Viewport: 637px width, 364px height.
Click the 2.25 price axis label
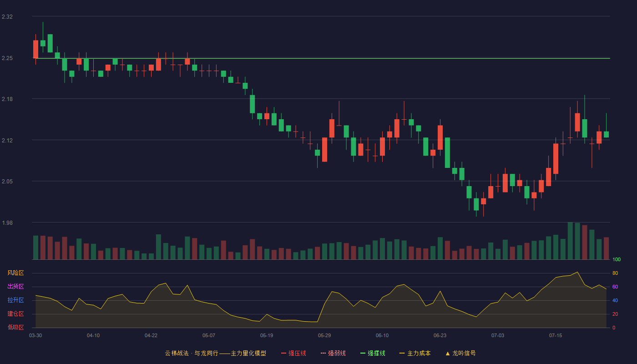pyautogui.click(x=7, y=58)
